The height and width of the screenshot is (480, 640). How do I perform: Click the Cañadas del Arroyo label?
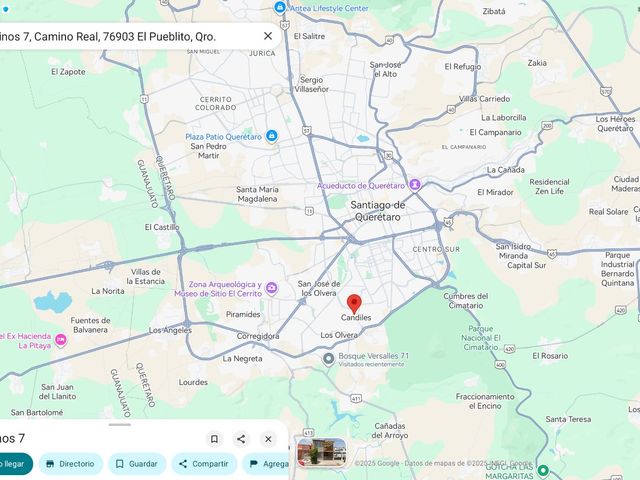(x=390, y=431)
